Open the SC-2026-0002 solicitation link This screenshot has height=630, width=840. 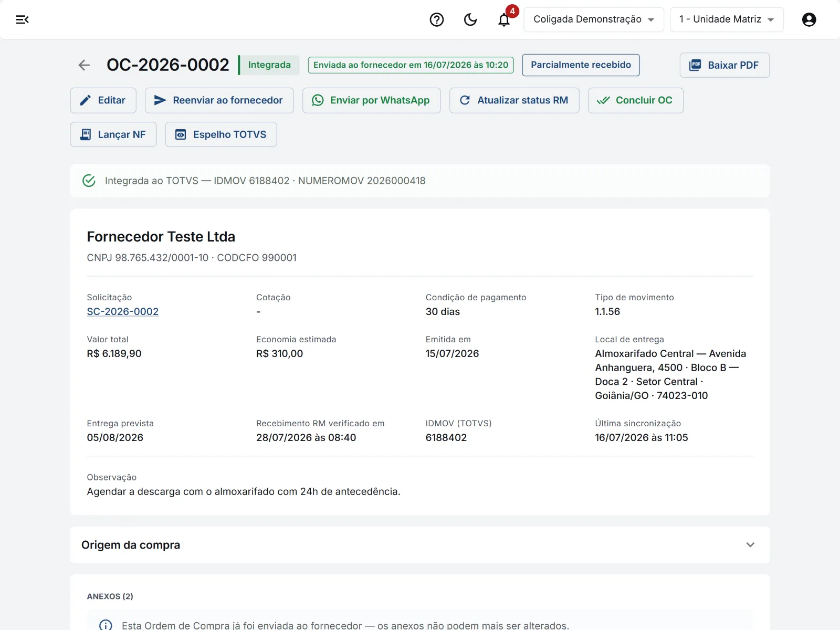(123, 311)
